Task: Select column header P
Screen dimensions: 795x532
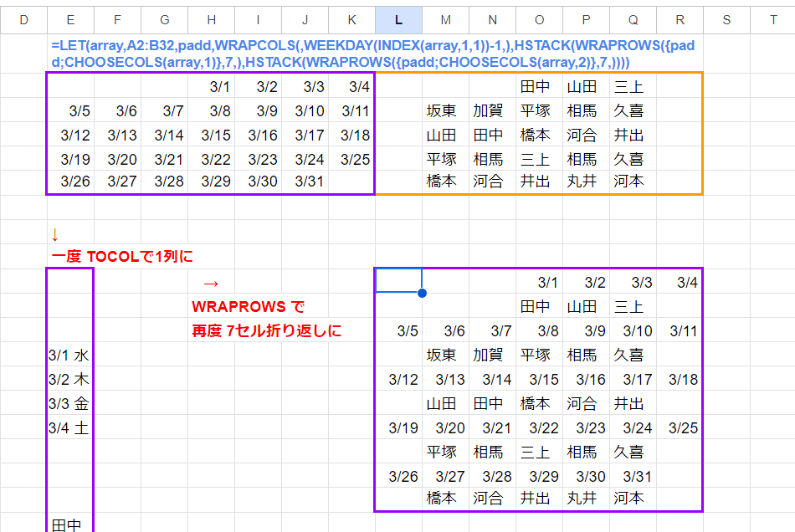Action: (x=586, y=20)
